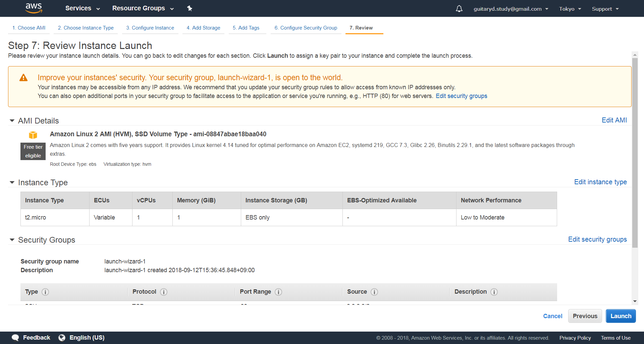The height and width of the screenshot is (344, 644).
Task: Open the Support dropdown menu
Action: coord(605,9)
